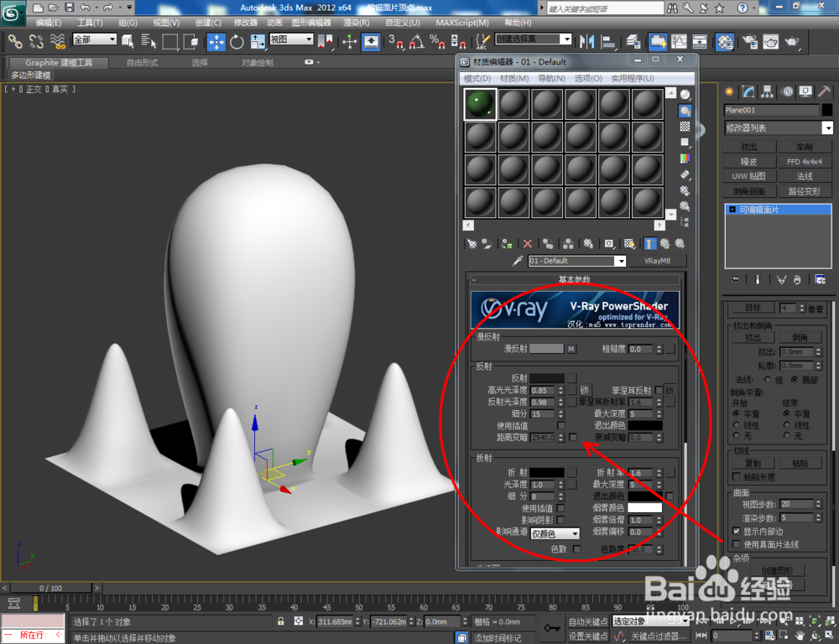Open the Utilities hammer panel tab

tap(825, 91)
